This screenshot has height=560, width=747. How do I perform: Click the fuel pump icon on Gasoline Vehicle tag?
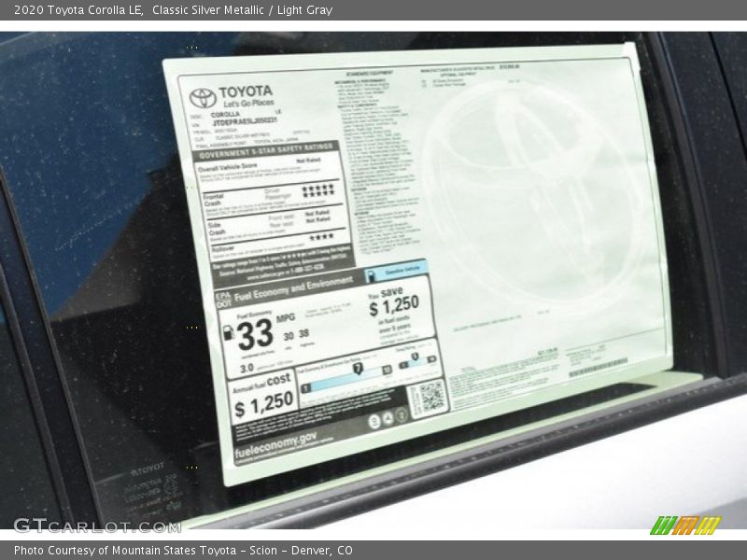tap(372, 276)
